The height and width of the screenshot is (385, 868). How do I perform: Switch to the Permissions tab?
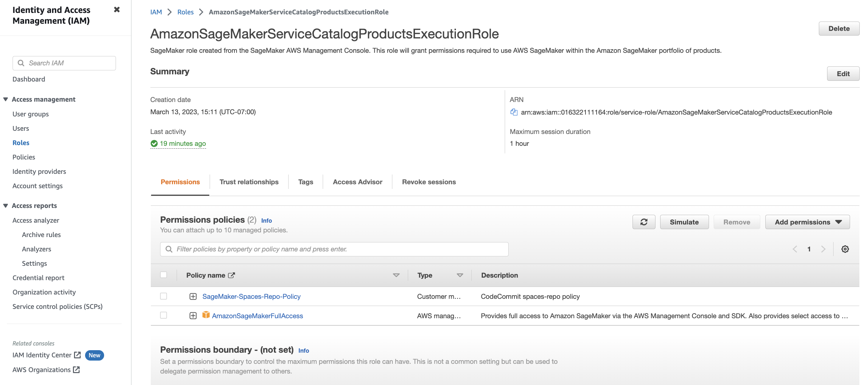(180, 182)
